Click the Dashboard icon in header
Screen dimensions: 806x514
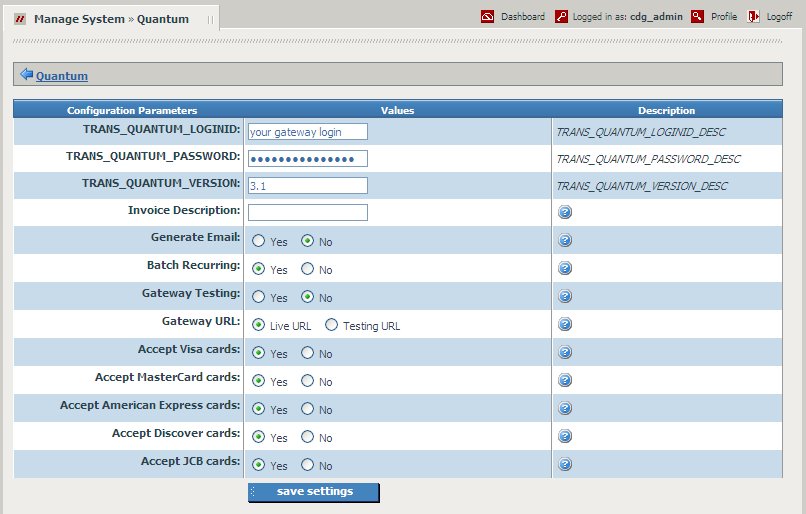487,17
